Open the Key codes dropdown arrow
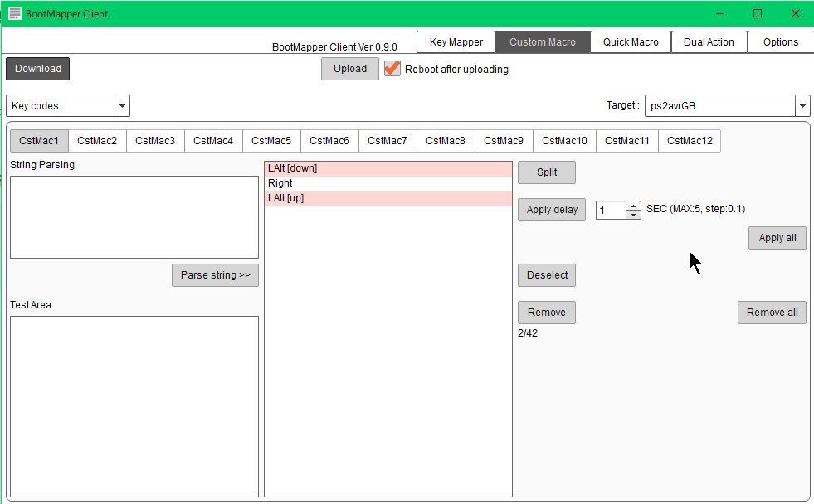The height and width of the screenshot is (504, 814). click(x=122, y=106)
